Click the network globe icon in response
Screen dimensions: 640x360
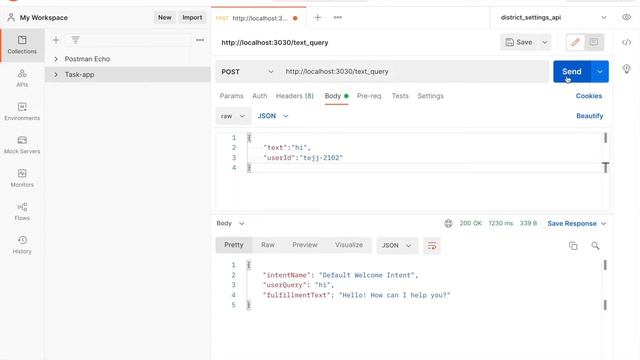tap(448, 223)
